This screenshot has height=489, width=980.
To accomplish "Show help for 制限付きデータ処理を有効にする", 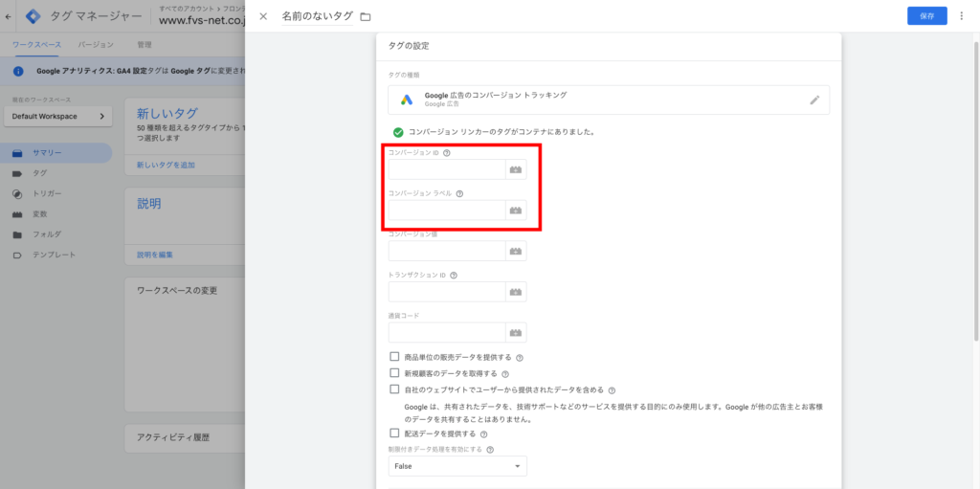I will coord(490,450).
